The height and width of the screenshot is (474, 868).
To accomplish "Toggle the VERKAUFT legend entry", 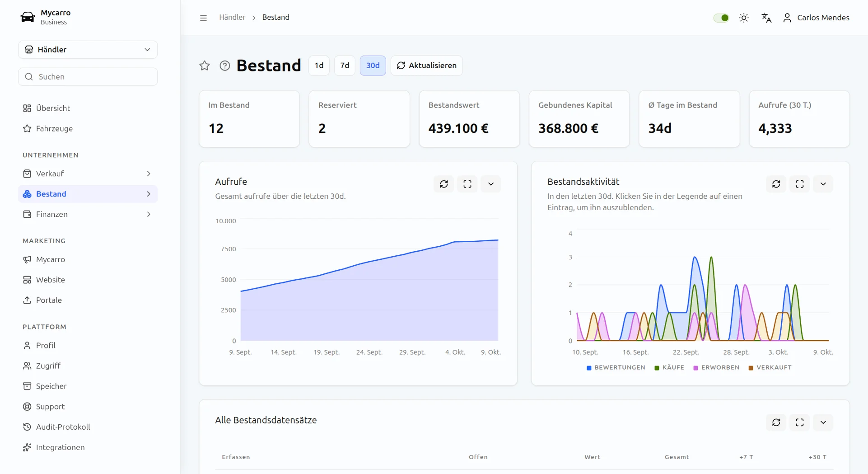I will pyautogui.click(x=770, y=367).
